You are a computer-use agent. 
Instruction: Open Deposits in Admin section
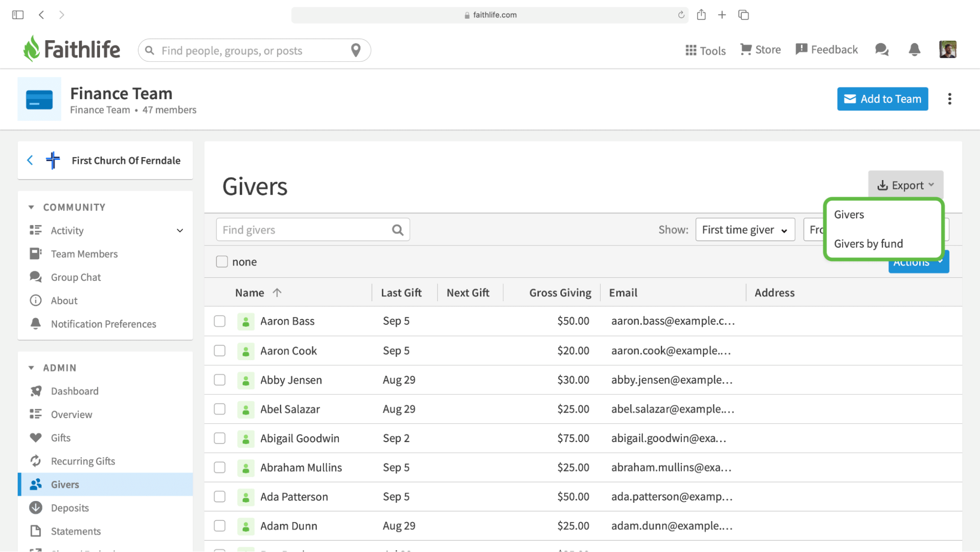(x=70, y=508)
